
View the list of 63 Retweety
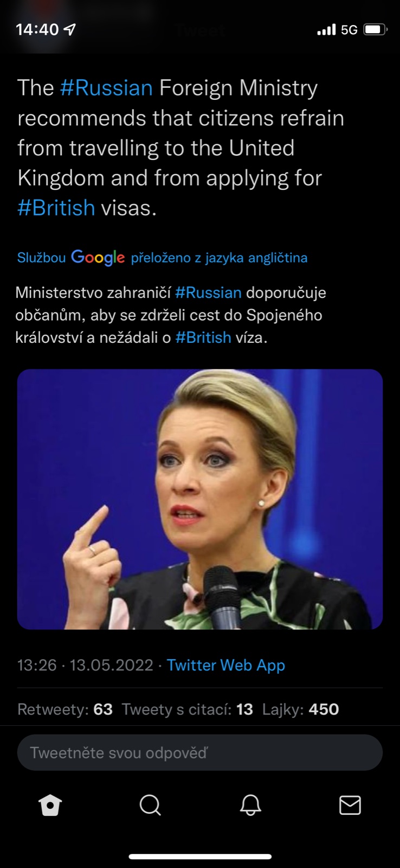pos(65,710)
